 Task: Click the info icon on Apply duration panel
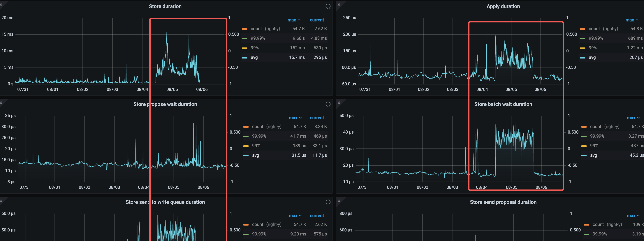click(339, 4)
